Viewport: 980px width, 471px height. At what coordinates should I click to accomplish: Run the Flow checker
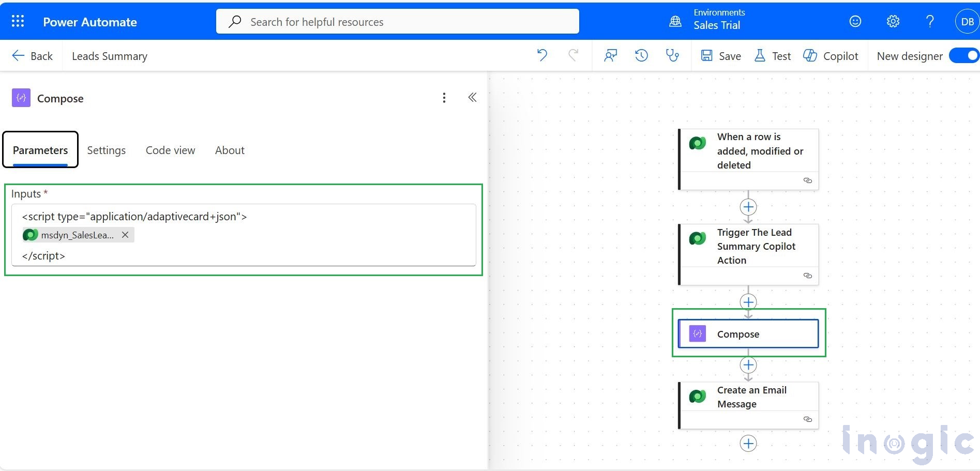click(x=672, y=55)
